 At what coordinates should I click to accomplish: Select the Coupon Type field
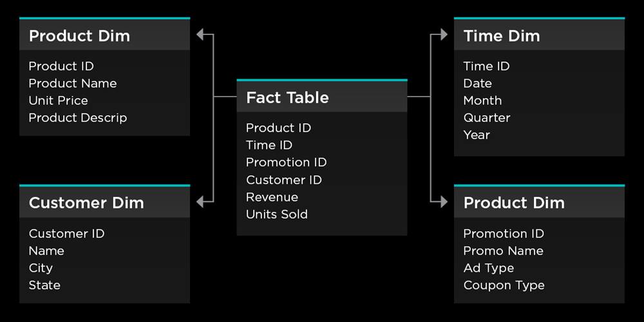tap(504, 285)
